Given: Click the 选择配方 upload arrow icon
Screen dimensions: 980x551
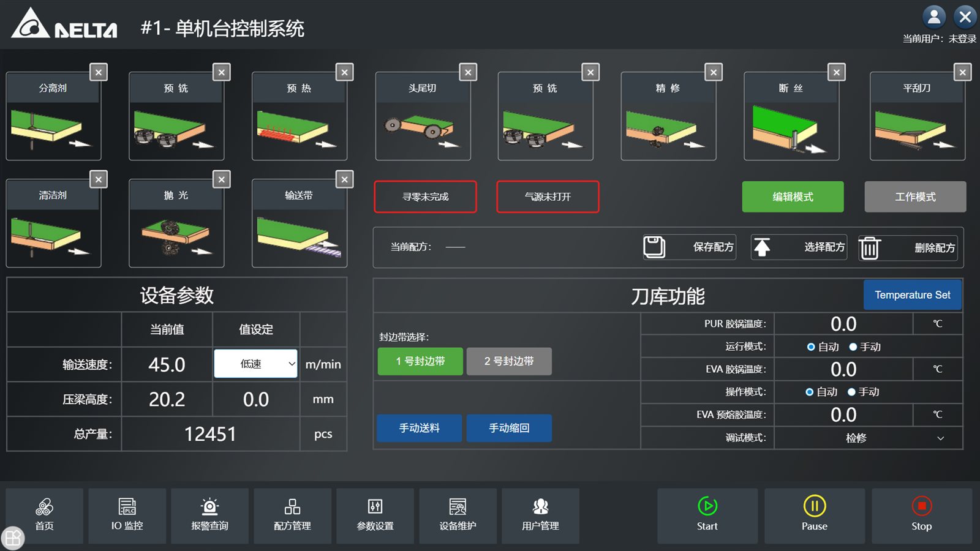Looking at the screenshot, I should (x=762, y=247).
